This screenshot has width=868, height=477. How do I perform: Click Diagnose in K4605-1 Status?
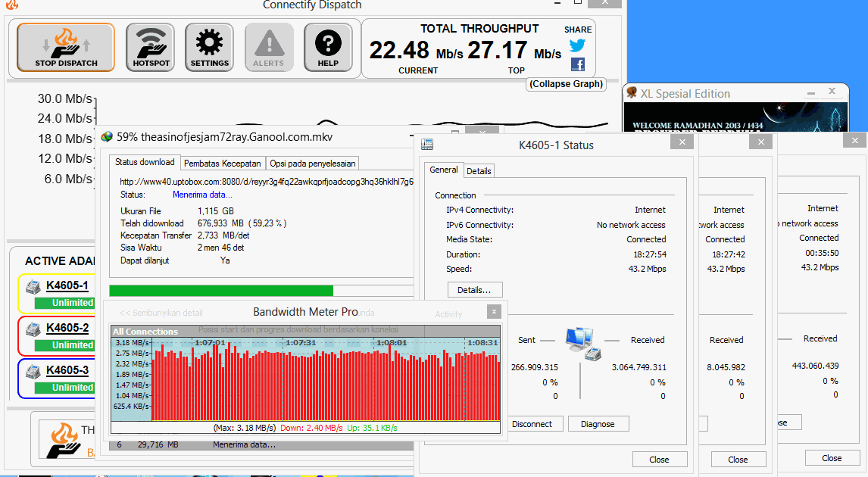click(x=598, y=424)
